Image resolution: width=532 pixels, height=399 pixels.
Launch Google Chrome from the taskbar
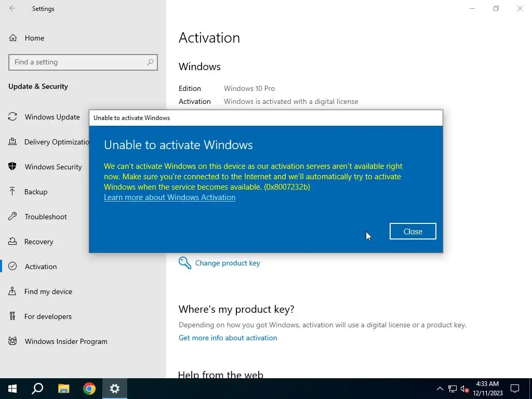pos(89,389)
